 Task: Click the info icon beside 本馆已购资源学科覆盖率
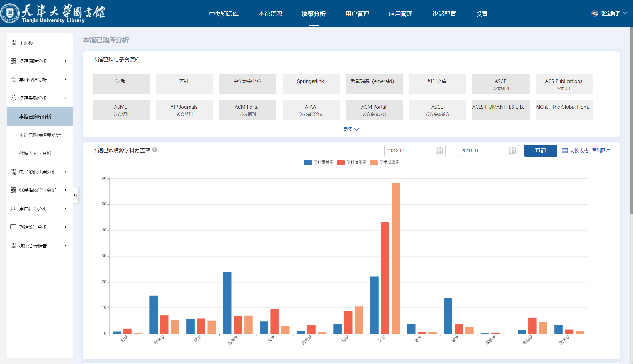coord(155,150)
